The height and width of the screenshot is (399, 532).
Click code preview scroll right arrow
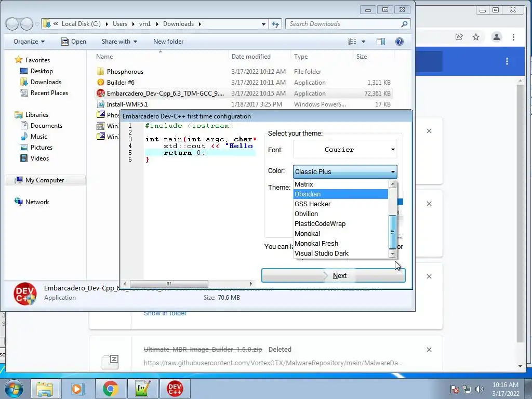click(251, 284)
